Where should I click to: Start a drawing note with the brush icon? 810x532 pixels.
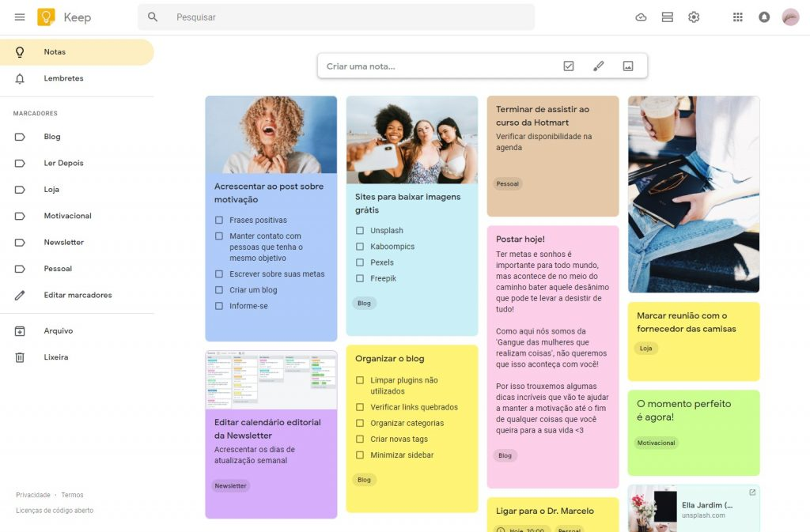coord(598,66)
